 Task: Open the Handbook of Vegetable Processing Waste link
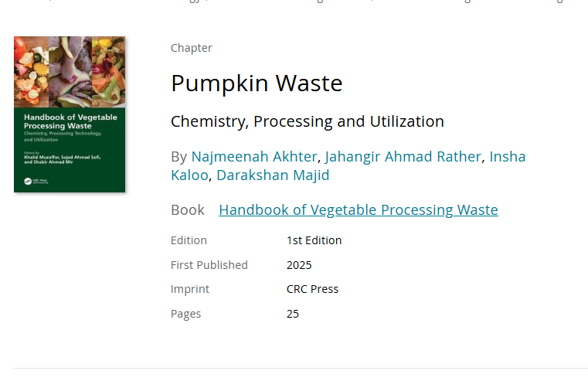click(359, 210)
